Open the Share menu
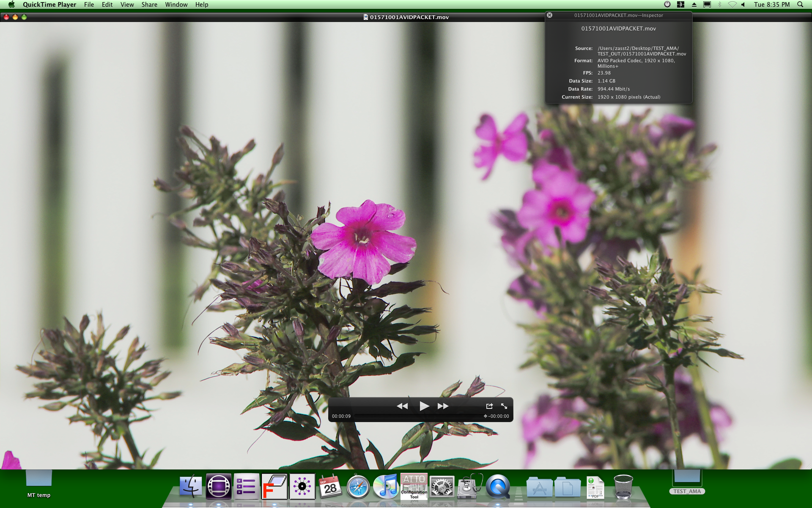The width and height of the screenshot is (812, 508). pos(149,5)
